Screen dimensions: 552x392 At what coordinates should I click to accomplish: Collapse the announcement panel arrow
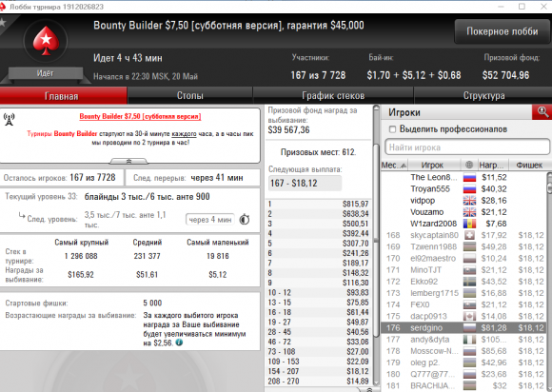[x=128, y=161]
